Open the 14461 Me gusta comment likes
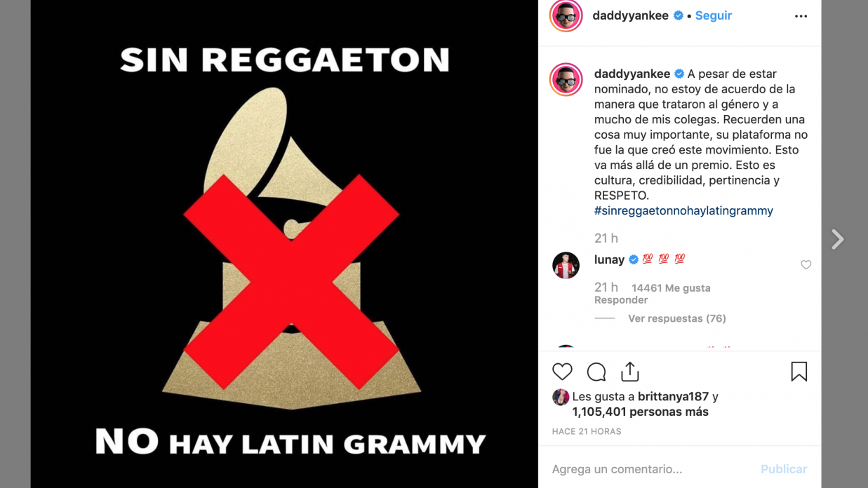This screenshot has height=488, width=868. tap(671, 288)
